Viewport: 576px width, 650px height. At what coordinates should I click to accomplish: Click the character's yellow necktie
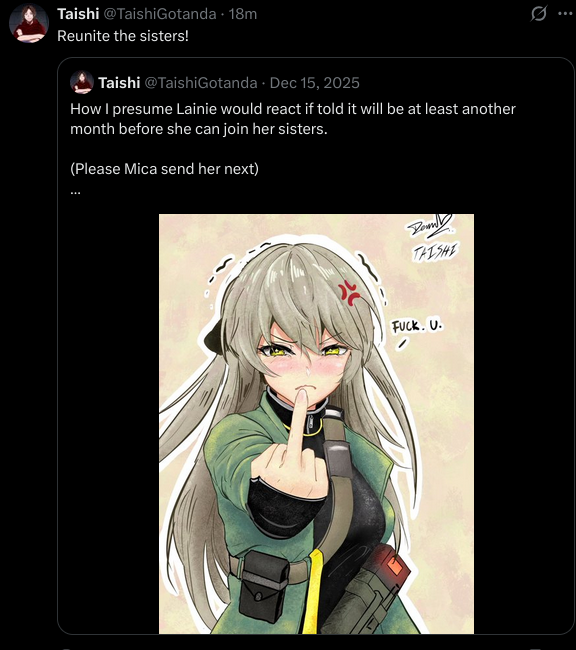click(x=314, y=591)
